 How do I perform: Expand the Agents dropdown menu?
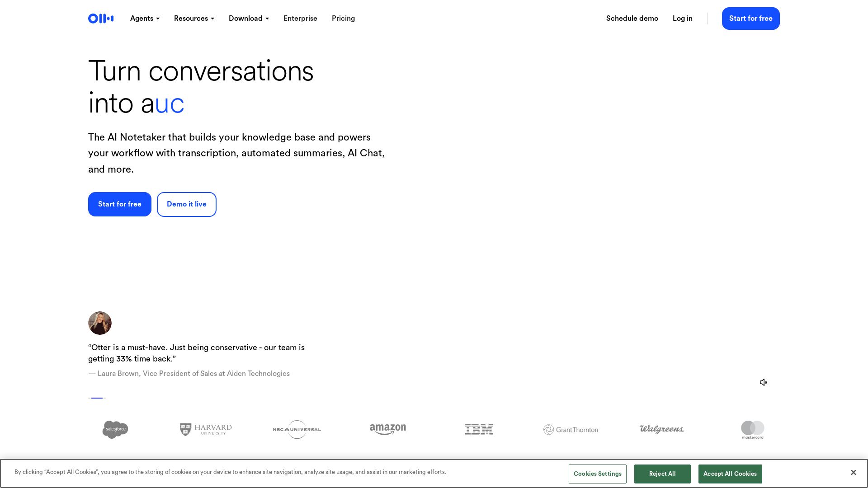(145, 19)
